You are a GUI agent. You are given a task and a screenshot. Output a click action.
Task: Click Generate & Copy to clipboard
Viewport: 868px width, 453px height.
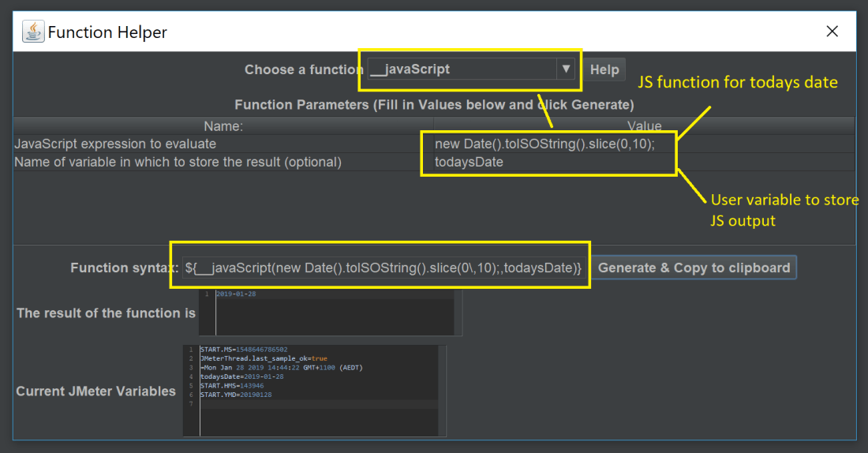694,268
